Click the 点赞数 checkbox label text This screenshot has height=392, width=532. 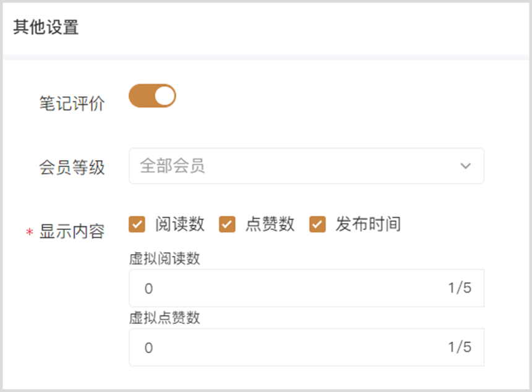coord(270,224)
